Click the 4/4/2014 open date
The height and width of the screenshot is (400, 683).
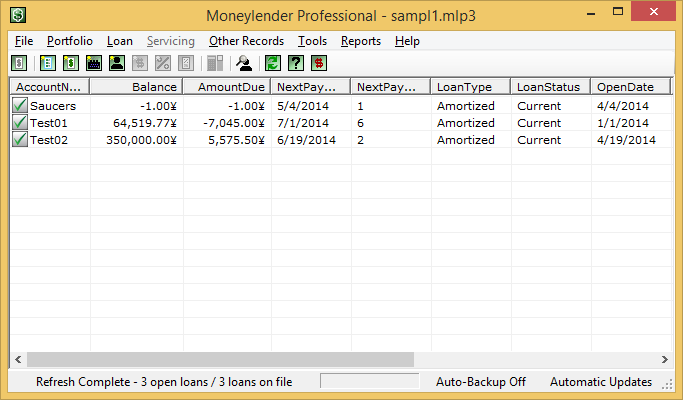pos(623,106)
